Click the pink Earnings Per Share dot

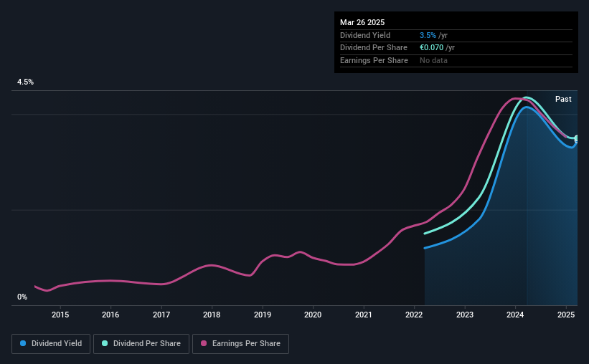(204, 343)
